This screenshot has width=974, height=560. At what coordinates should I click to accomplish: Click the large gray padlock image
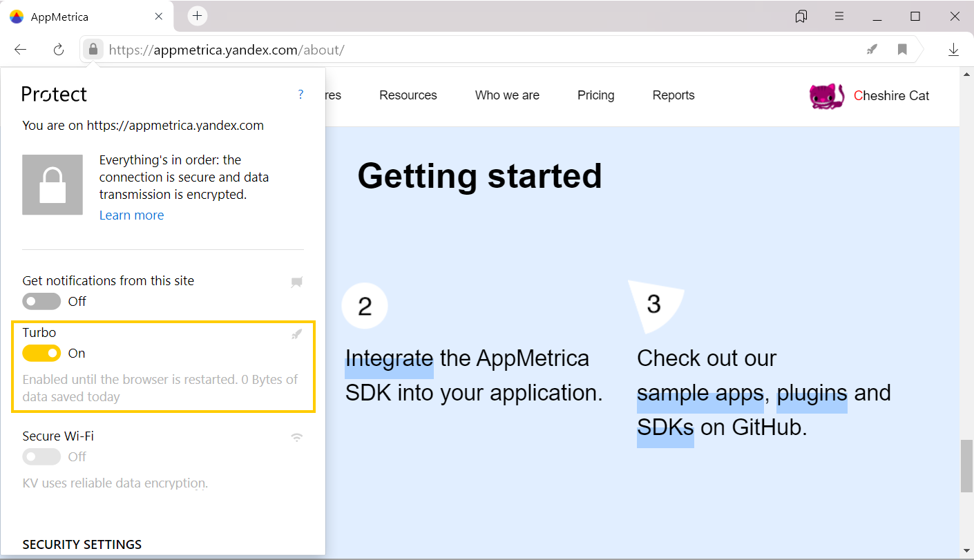(52, 184)
